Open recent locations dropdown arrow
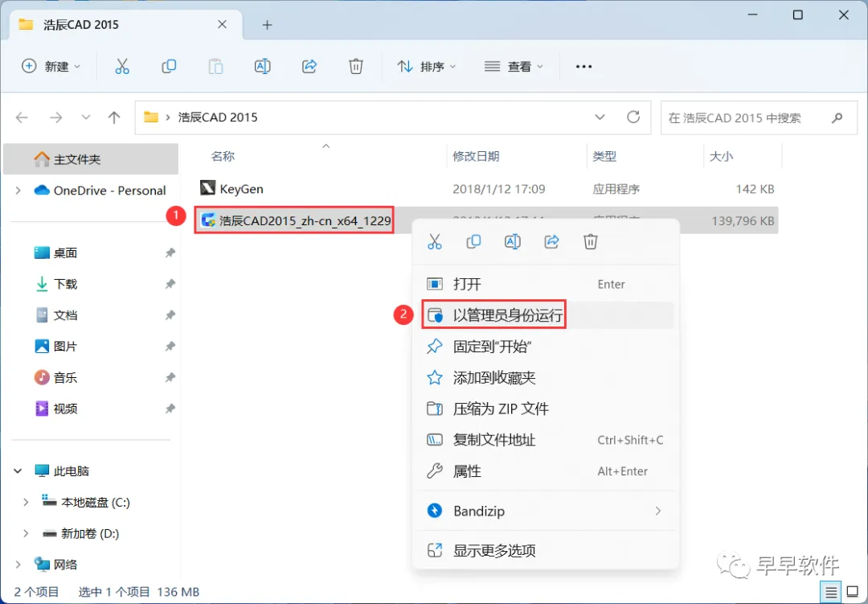This screenshot has width=868, height=604. pyautogui.click(x=86, y=117)
